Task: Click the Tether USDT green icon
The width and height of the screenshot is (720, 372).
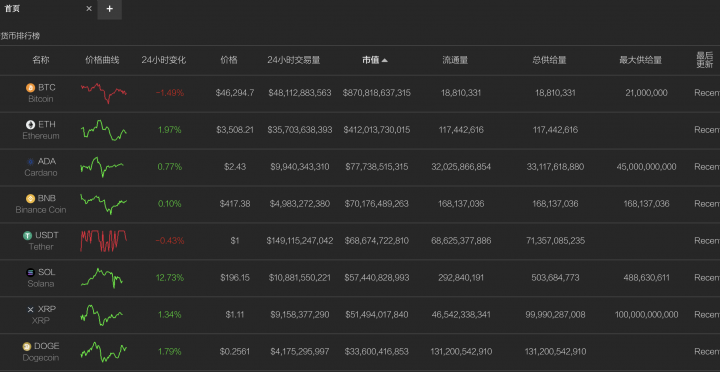Action: coord(28,236)
